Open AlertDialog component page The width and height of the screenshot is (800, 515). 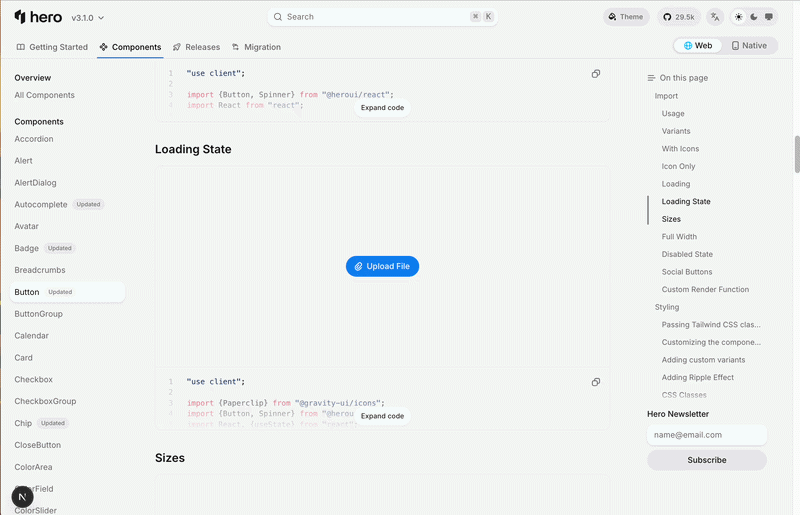click(35, 183)
